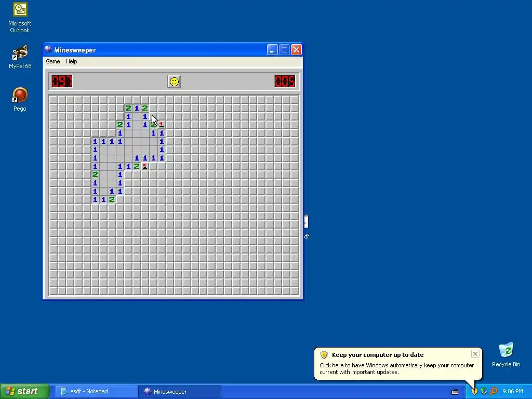Select the Recycle Bin icon
Screen dimensions: 532x399
coord(506,355)
